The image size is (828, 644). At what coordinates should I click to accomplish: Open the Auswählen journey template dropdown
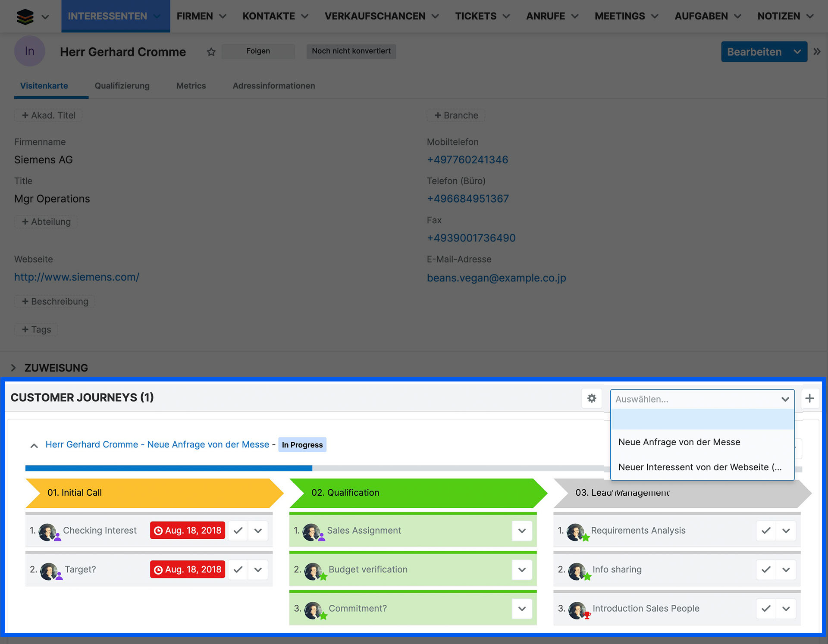702,399
